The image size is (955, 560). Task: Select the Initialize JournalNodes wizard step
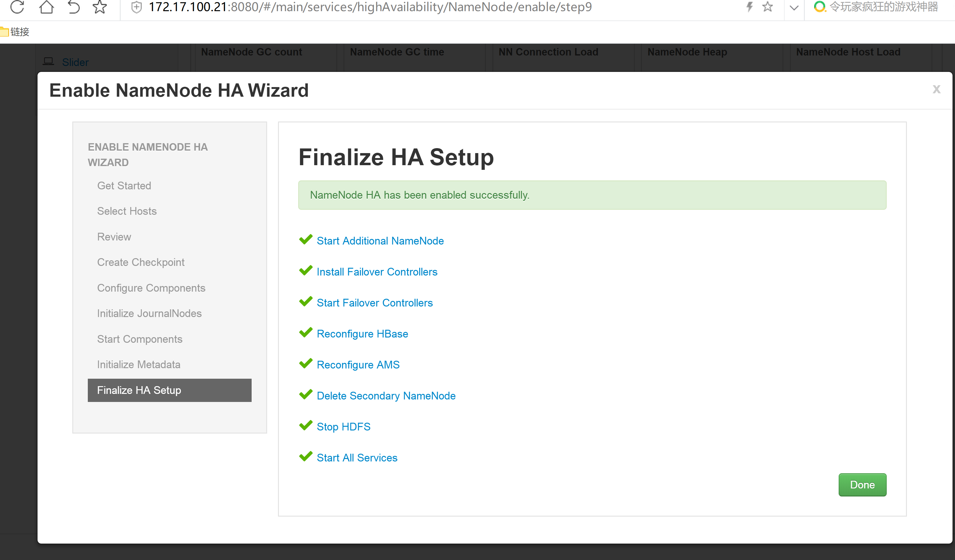click(x=149, y=313)
